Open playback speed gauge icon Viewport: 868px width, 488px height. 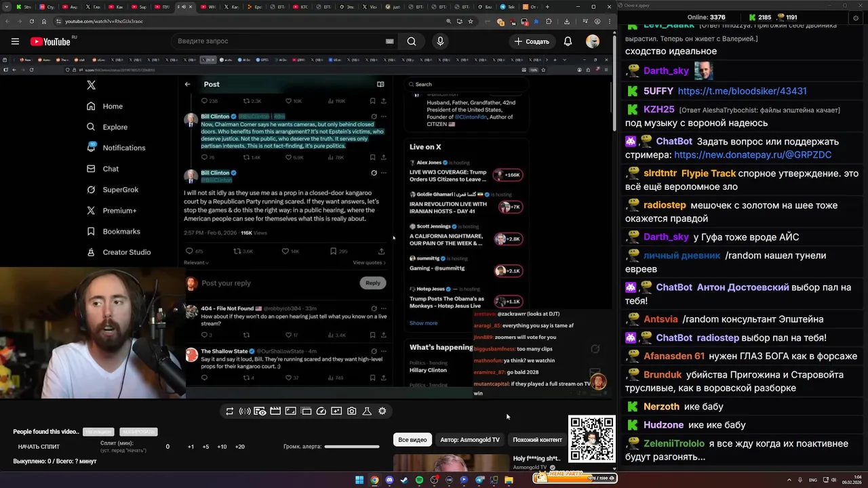point(321,411)
